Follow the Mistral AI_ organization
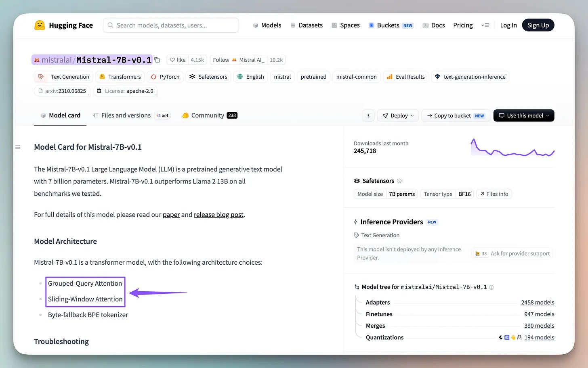Screen dimensions: 588x368 click(238, 60)
